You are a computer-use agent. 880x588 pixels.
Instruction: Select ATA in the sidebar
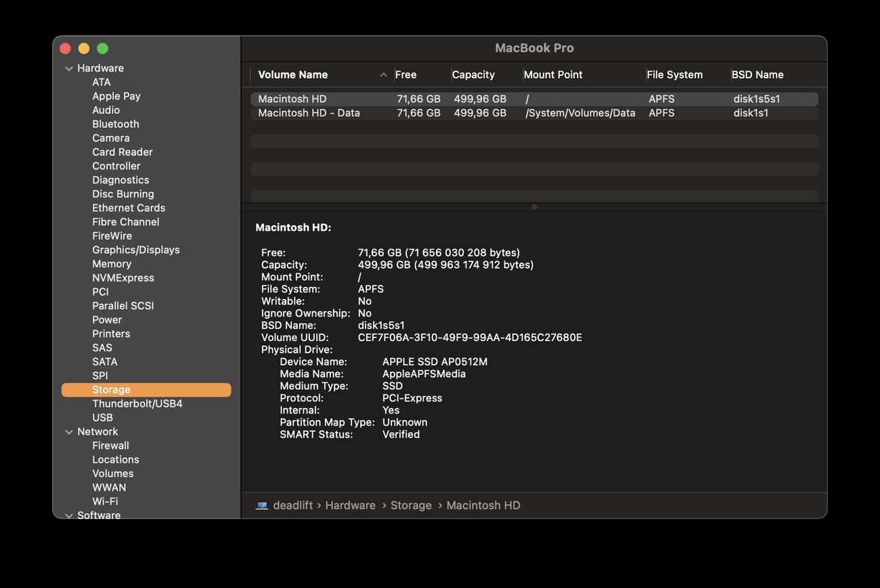pos(102,83)
